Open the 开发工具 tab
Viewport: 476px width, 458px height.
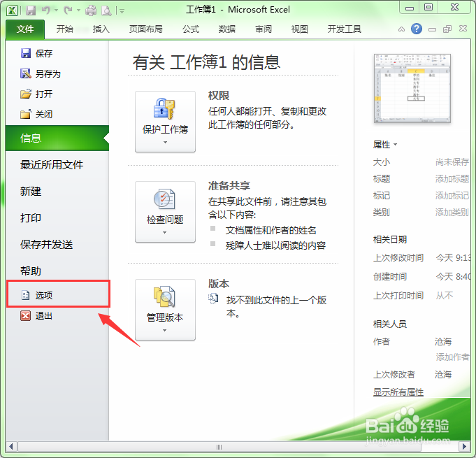click(345, 29)
